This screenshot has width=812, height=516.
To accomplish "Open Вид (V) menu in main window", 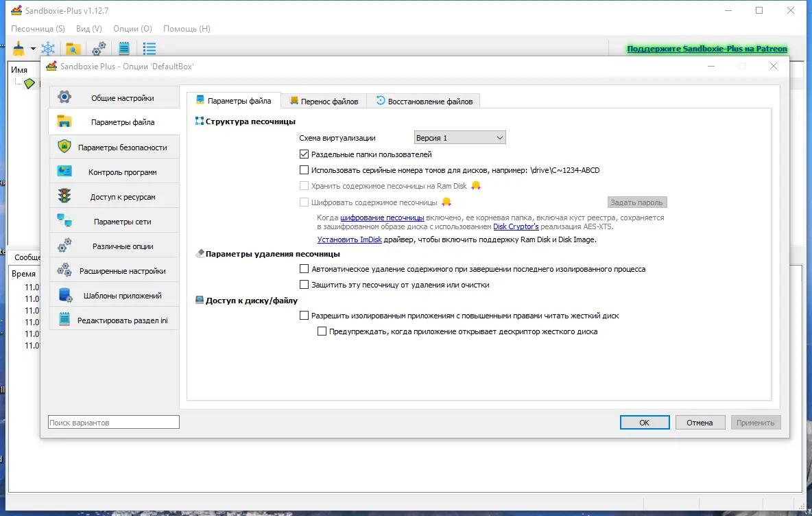I will click(x=89, y=29).
